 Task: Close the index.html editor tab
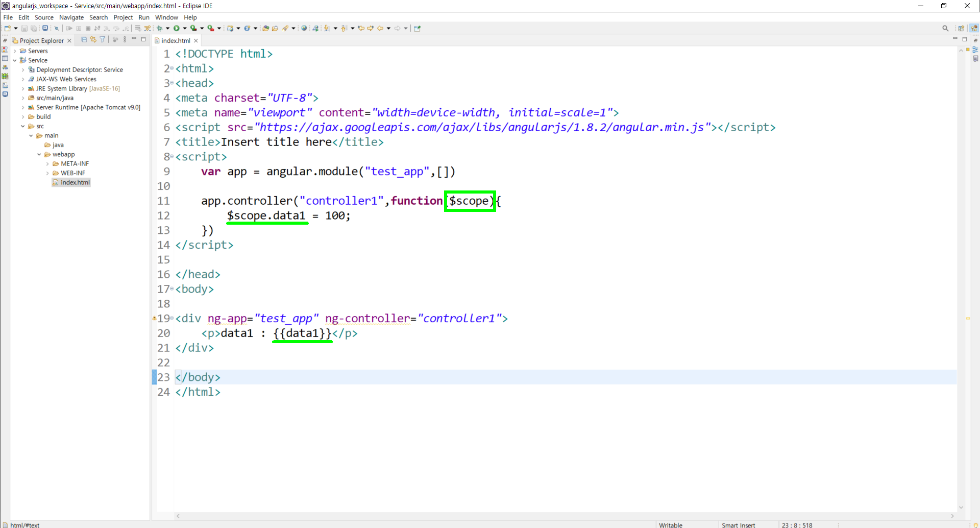click(x=195, y=41)
